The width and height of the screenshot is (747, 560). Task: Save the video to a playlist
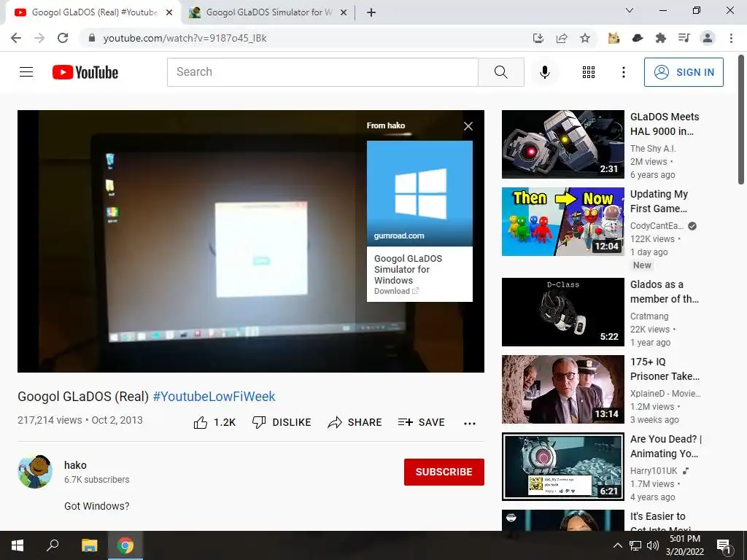point(422,422)
